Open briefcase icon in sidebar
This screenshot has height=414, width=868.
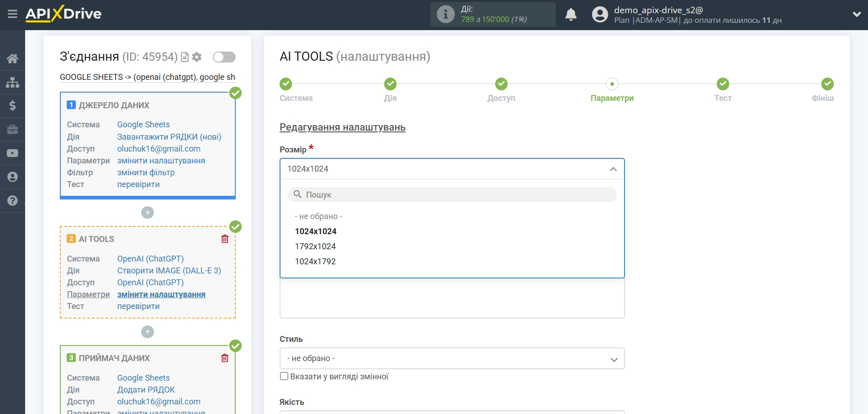pyautogui.click(x=12, y=130)
